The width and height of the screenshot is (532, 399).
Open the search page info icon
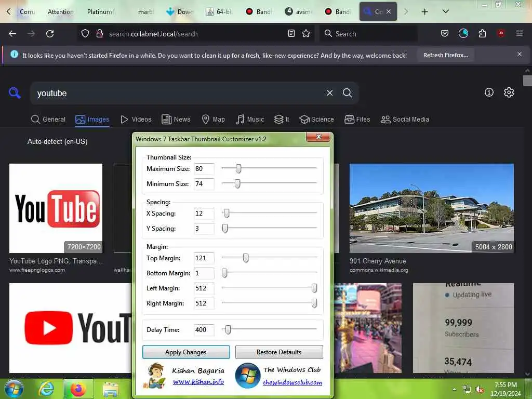[489, 92]
